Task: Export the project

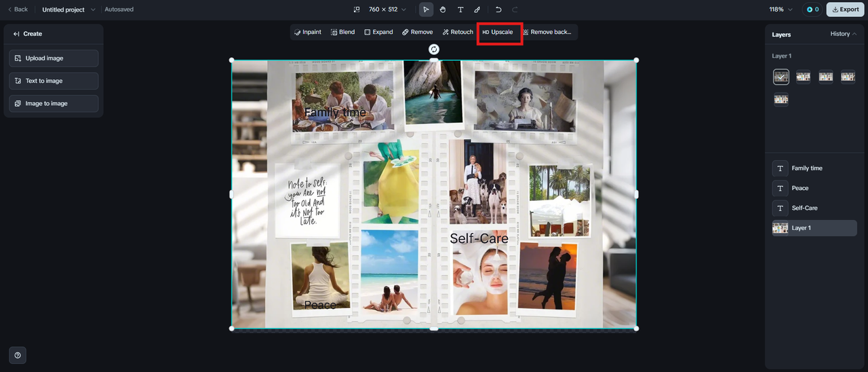Action: (x=845, y=10)
